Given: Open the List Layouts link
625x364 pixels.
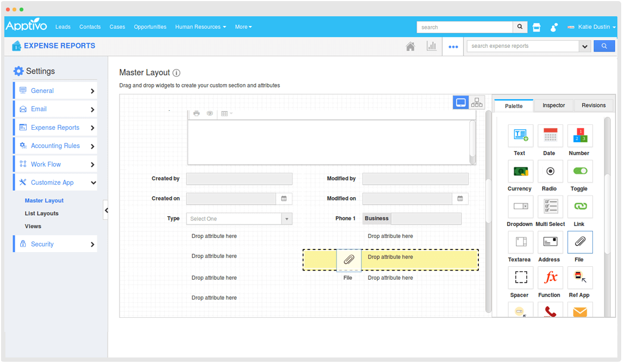Looking at the screenshot, I should tap(41, 214).
